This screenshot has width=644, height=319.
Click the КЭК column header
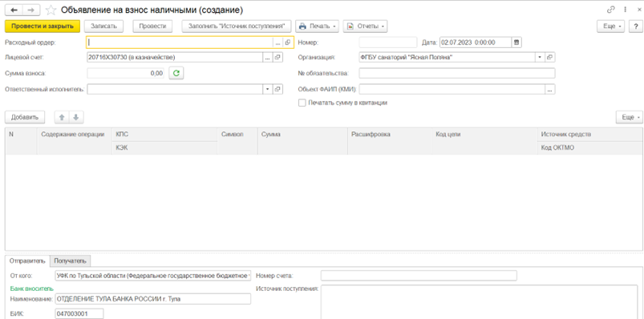pyautogui.click(x=164, y=148)
